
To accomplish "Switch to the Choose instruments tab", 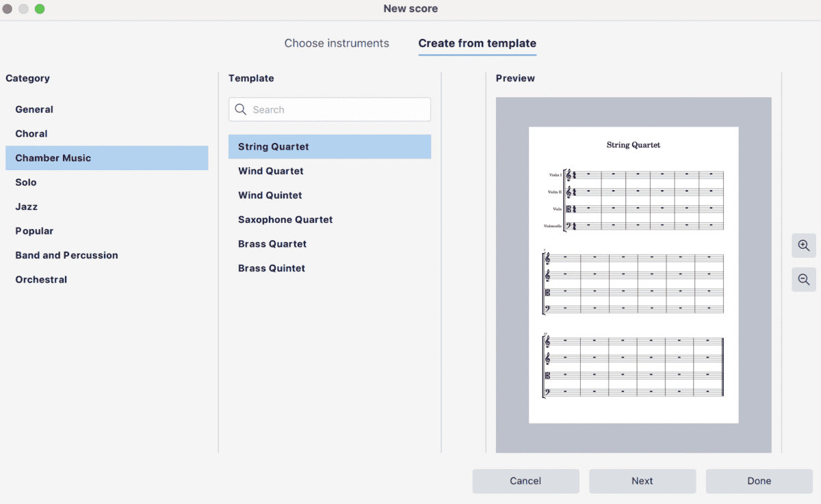I will 337,43.
